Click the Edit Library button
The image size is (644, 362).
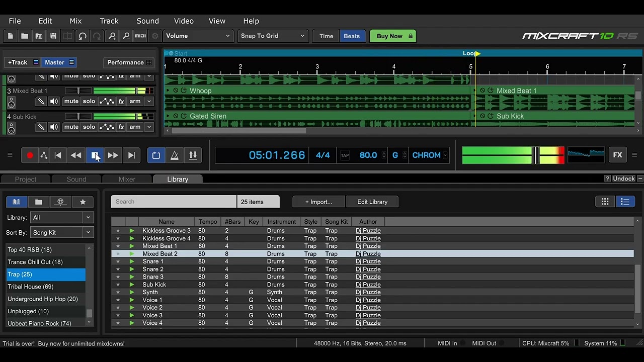(372, 202)
